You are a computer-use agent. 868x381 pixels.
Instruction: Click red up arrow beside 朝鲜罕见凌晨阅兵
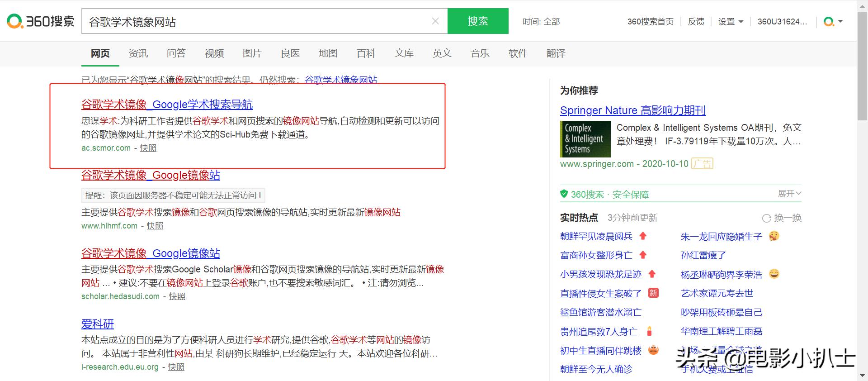(x=643, y=236)
